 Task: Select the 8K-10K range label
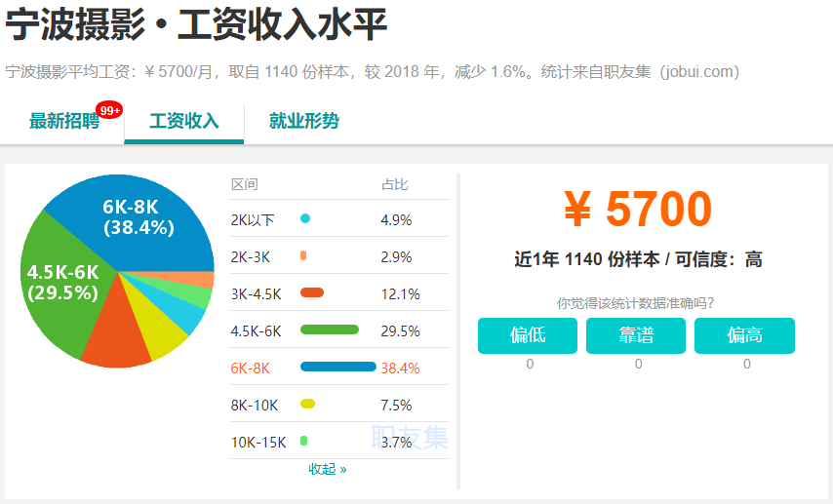pos(255,406)
